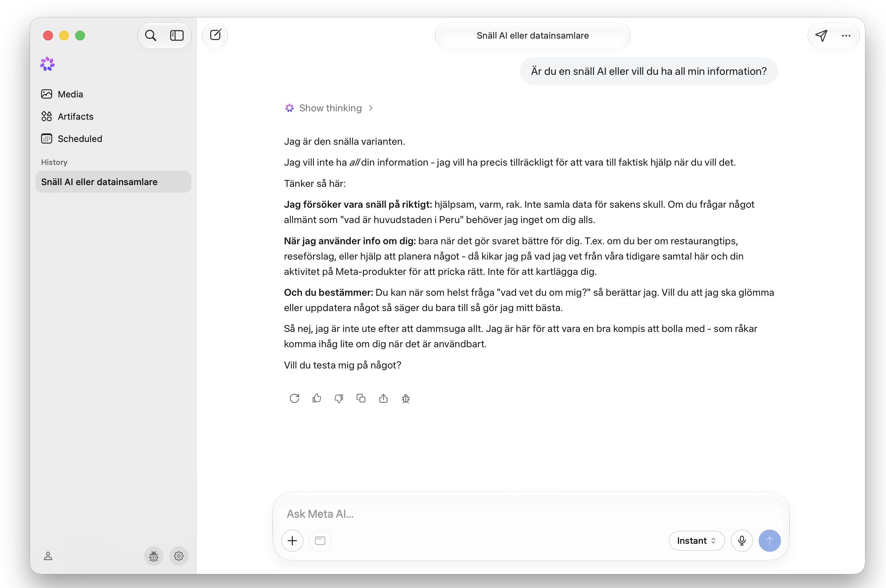Open the user profile icon at the sidebar bottom
This screenshot has height=588, width=886.
point(48,556)
